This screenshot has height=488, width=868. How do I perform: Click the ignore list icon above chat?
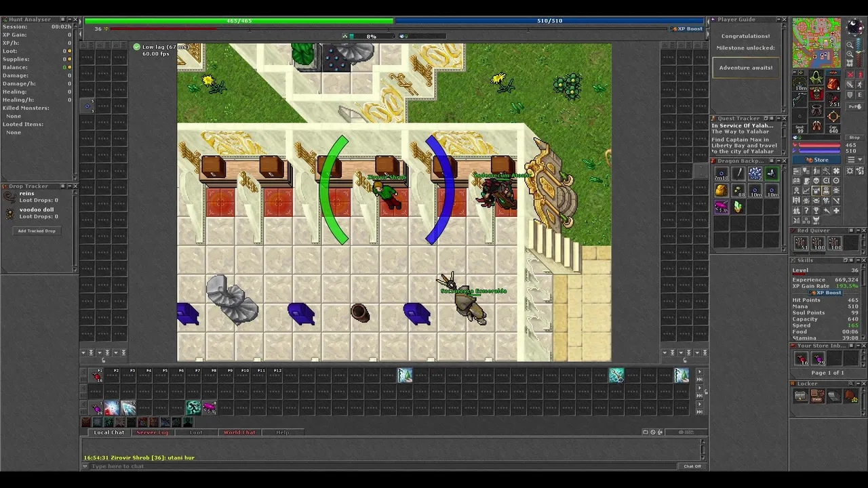tap(652, 432)
